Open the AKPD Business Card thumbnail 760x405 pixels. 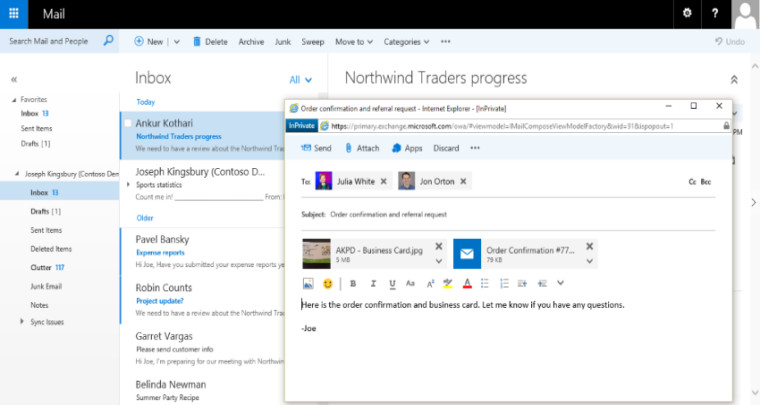pos(317,253)
